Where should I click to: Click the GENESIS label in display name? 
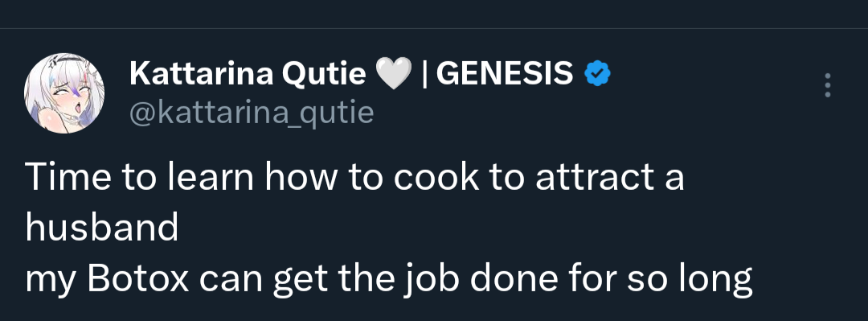click(x=504, y=74)
